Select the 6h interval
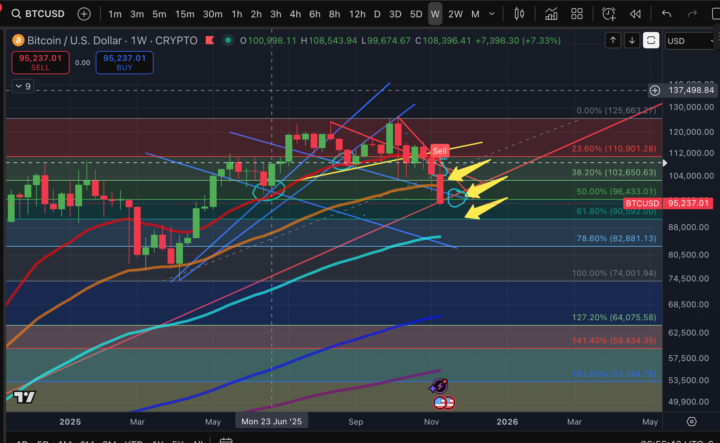 coord(315,14)
